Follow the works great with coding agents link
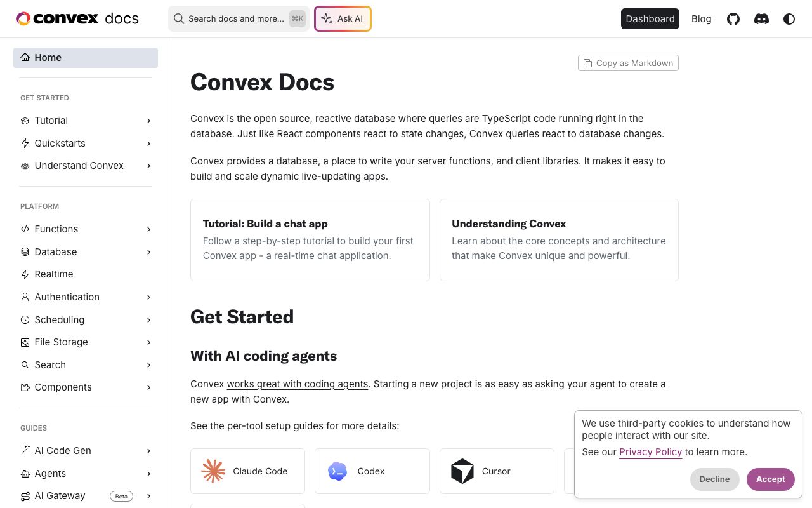 (x=298, y=384)
